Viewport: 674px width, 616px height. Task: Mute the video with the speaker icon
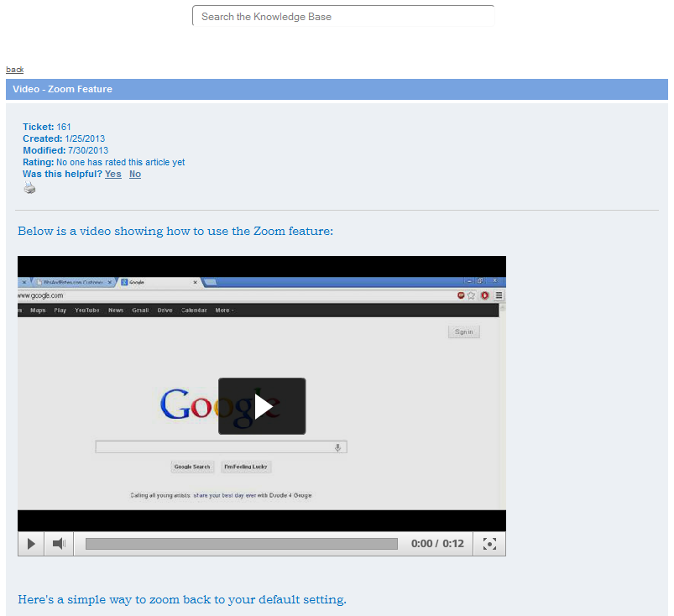tap(59, 544)
